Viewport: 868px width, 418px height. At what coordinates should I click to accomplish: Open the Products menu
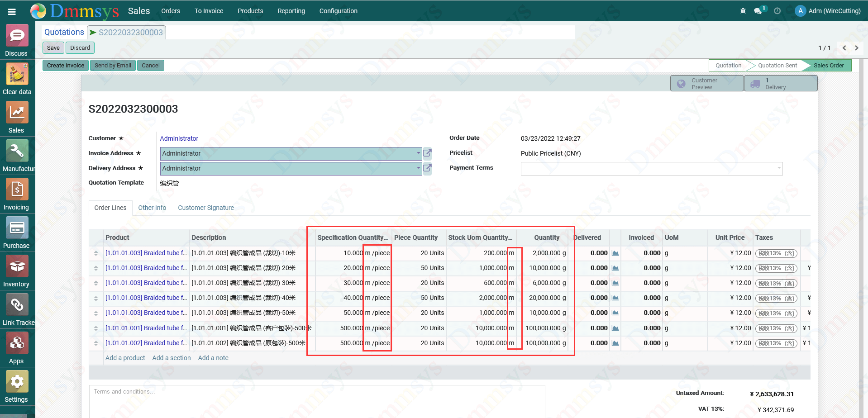(250, 11)
